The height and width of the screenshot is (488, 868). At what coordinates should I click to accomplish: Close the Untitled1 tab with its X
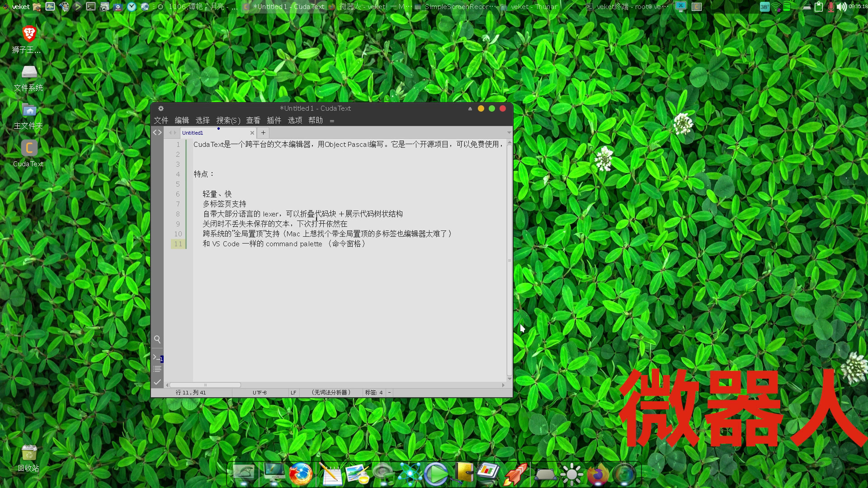[x=252, y=133]
